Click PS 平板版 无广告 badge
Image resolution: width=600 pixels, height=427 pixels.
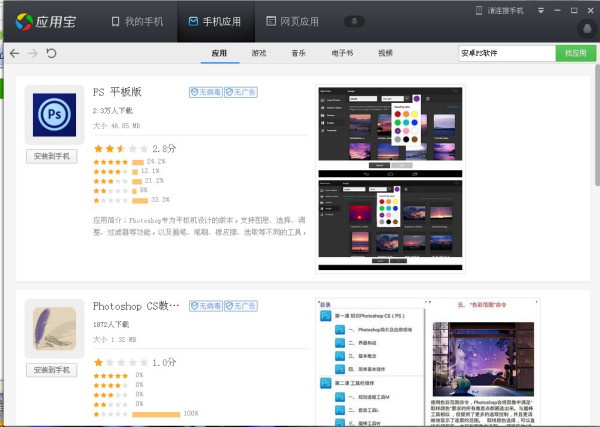241,92
